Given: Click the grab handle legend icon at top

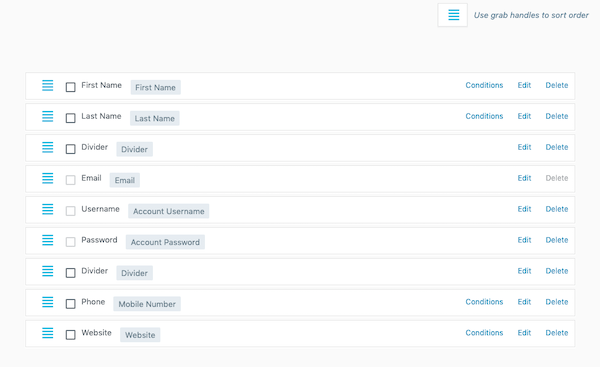Looking at the screenshot, I should tap(453, 15).
